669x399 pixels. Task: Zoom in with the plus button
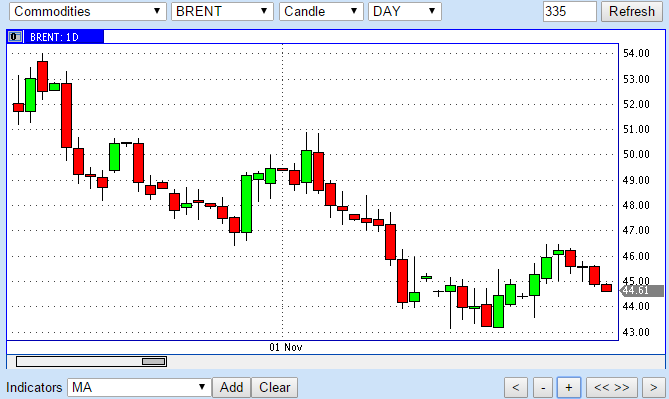[x=568, y=387]
